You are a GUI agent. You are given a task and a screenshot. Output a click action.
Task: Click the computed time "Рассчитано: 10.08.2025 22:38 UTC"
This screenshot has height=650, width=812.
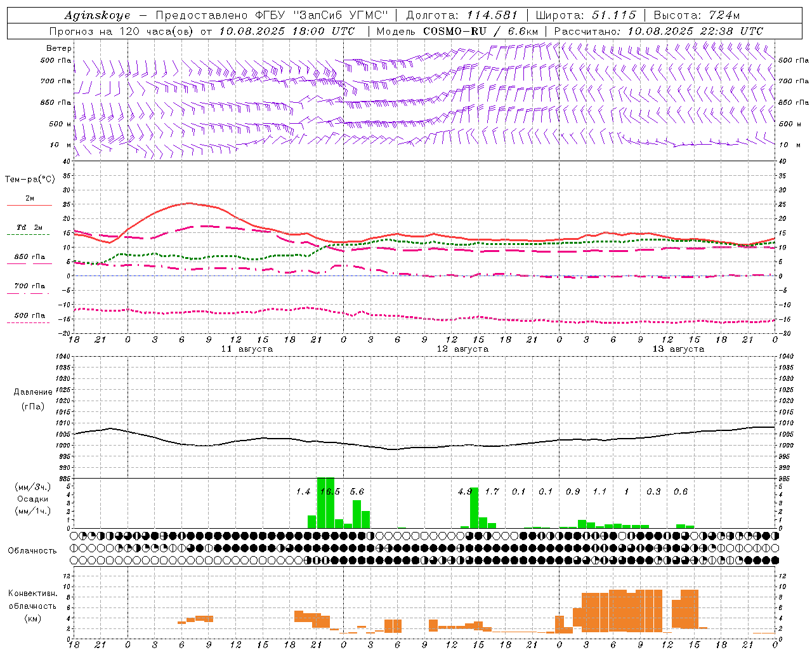[658, 31]
